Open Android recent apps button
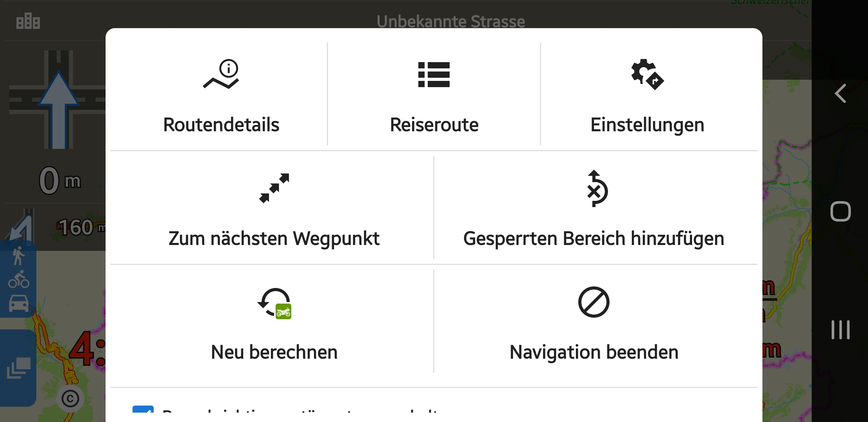 (x=840, y=329)
